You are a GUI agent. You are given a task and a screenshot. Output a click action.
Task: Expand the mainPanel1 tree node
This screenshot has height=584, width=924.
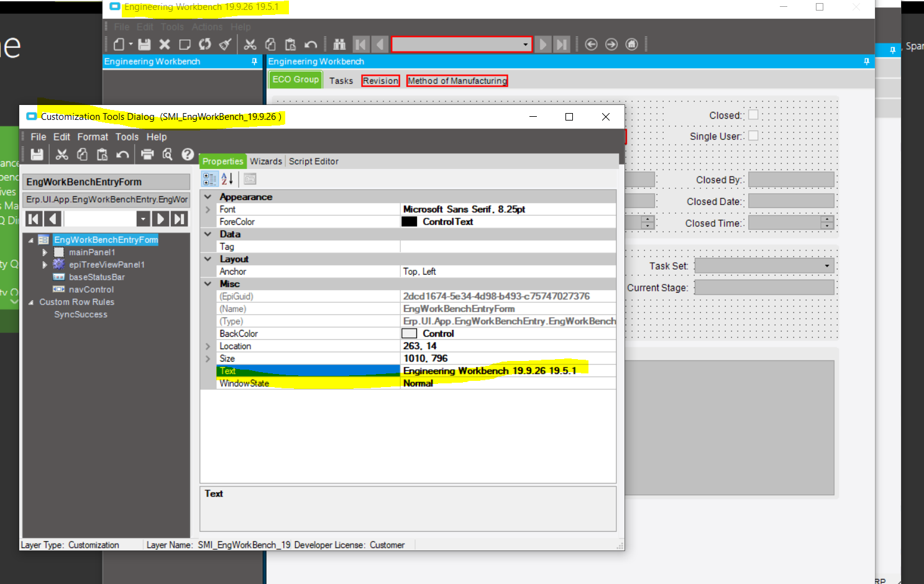point(45,252)
